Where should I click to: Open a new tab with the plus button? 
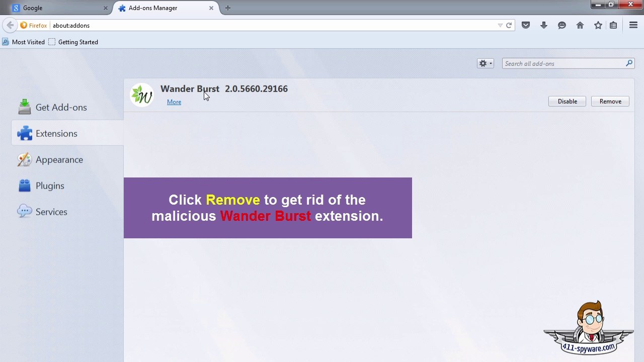point(228,8)
